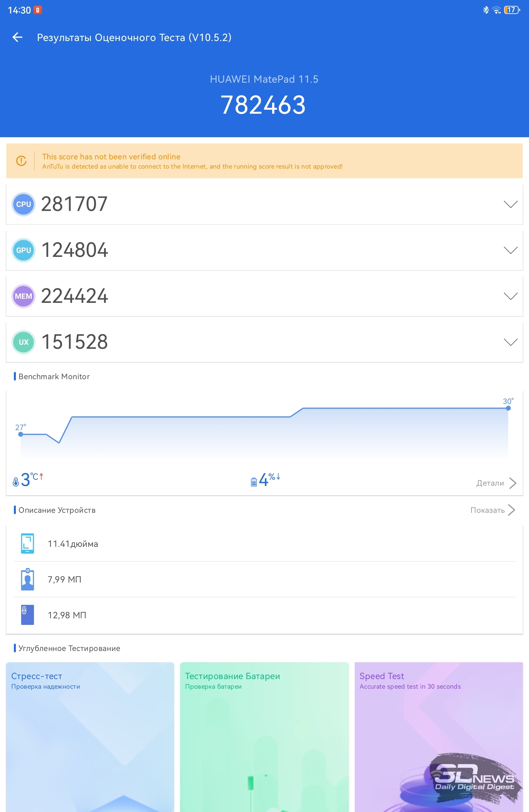Tap the battery drop icon
Viewport: 529px width, 812px height.
[254, 482]
